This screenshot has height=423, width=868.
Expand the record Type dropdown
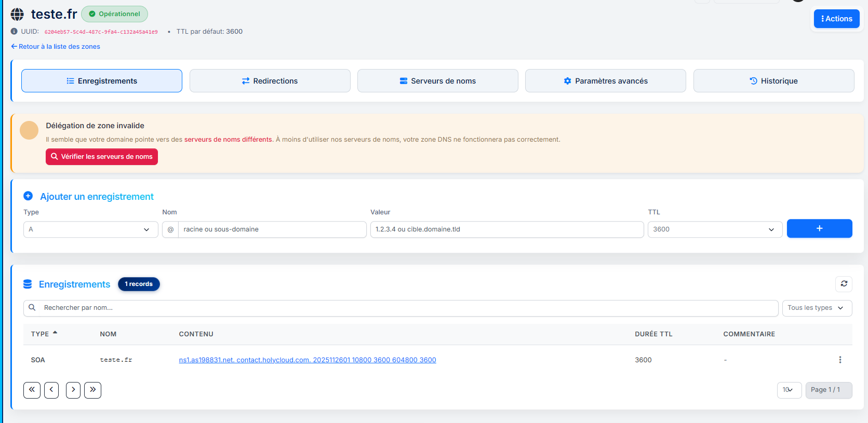(90, 229)
